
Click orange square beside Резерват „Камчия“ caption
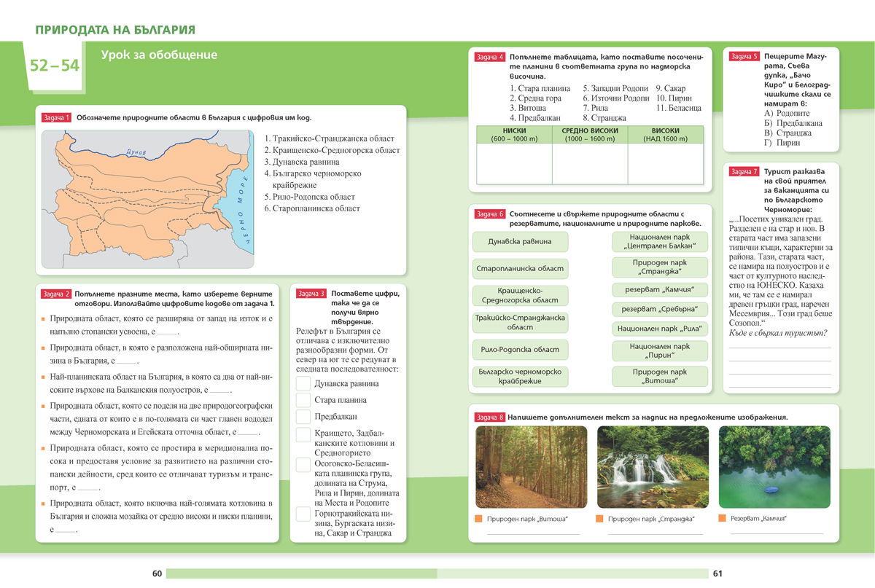723,519
